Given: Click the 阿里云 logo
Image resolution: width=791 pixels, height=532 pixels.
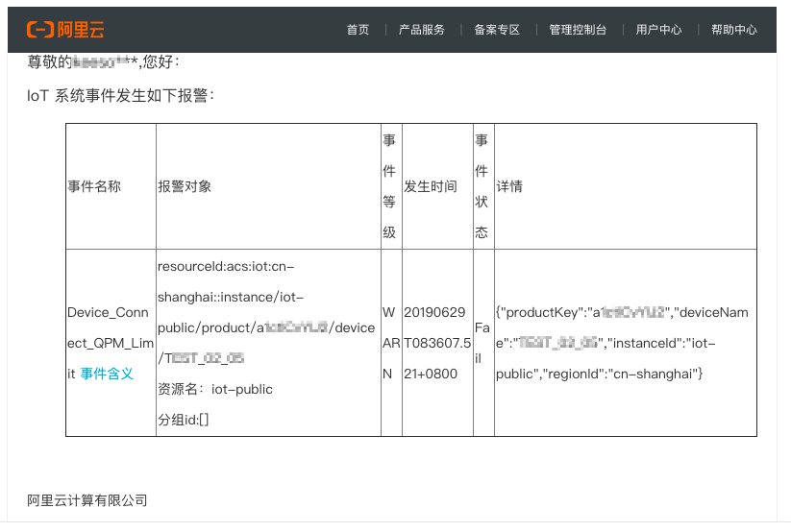Looking at the screenshot, I should (65, 30).
